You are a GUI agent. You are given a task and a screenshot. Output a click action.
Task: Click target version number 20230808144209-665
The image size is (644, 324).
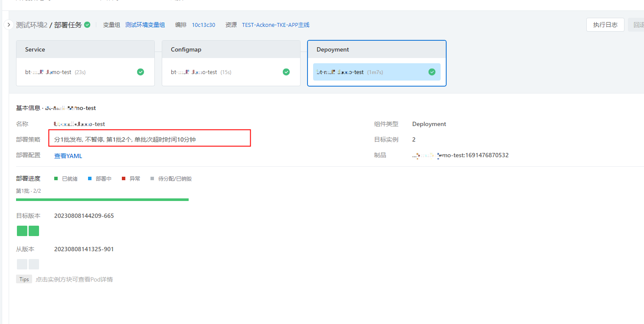point(84,216)
